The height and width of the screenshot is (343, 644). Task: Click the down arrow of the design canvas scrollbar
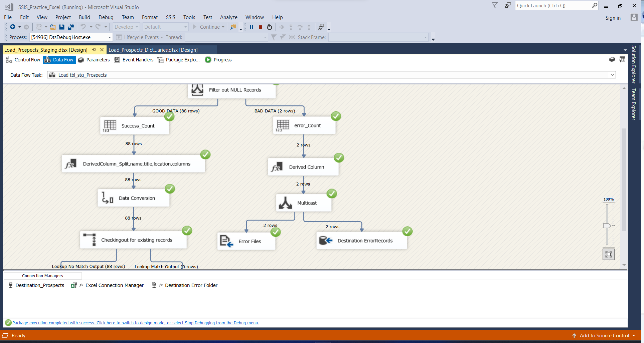point(624,265)
